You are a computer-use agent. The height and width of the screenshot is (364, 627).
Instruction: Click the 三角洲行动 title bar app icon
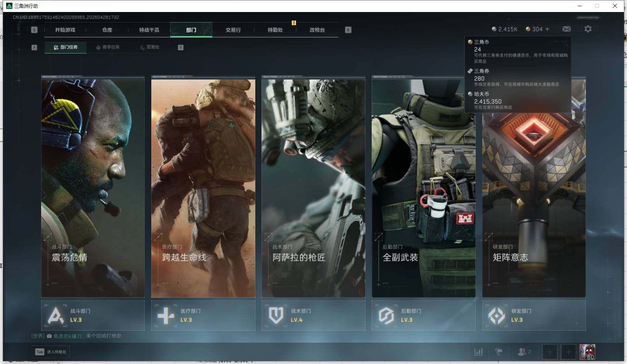click(x=9, y=6)
